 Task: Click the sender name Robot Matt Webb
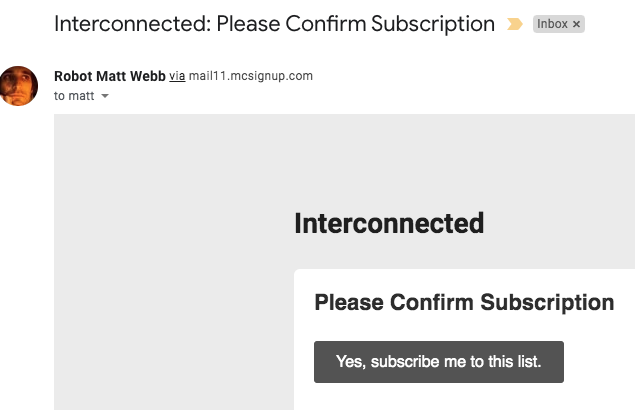pyautogui.click(x=110, y=76)
